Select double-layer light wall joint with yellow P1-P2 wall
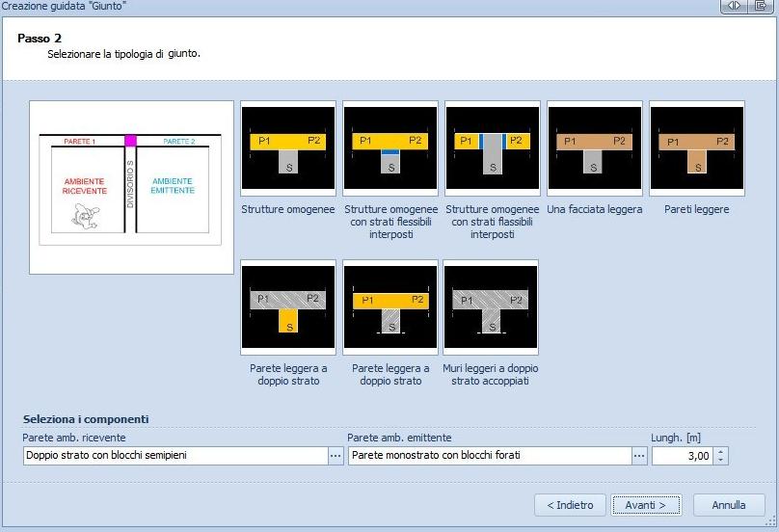779x532 pixels. point(390,307)
